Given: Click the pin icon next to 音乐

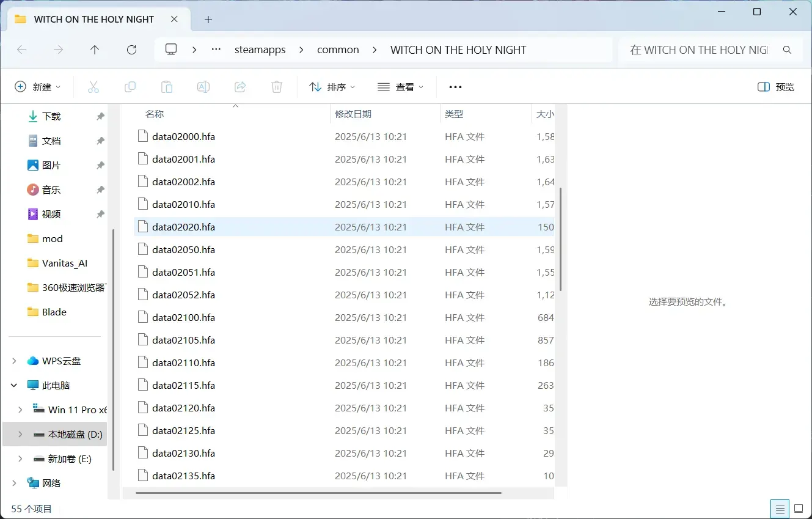Looking at the screenshot, I should click(x=100, y=190).
